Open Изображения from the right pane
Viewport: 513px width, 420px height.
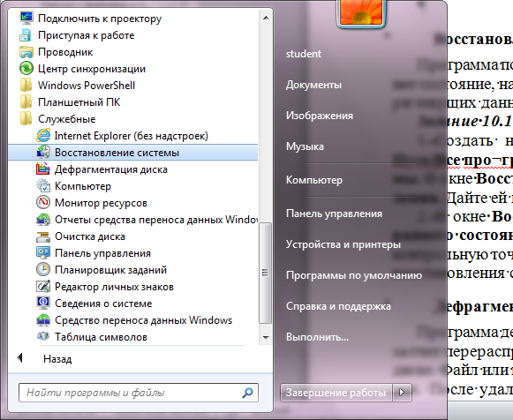tap(320, 116)
